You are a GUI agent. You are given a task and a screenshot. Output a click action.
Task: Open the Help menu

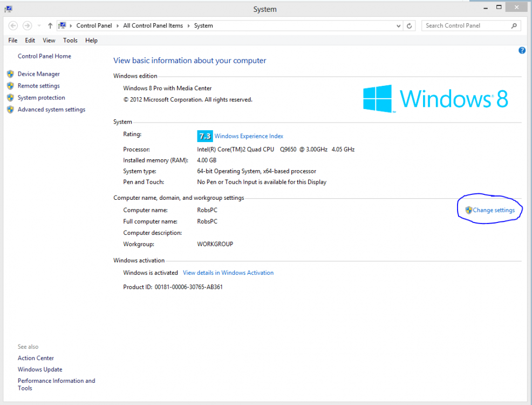(x=91, y=40)
